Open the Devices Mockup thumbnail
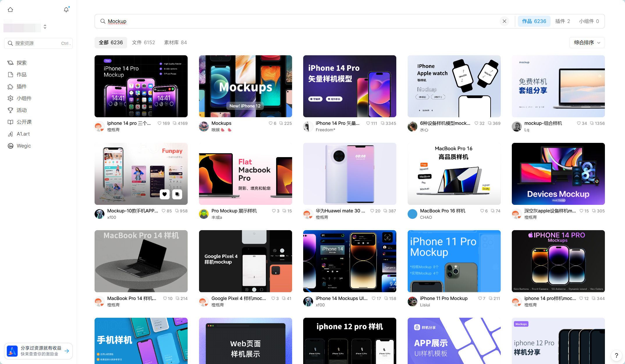Screen dimensions: 625x364 [558, 174]
